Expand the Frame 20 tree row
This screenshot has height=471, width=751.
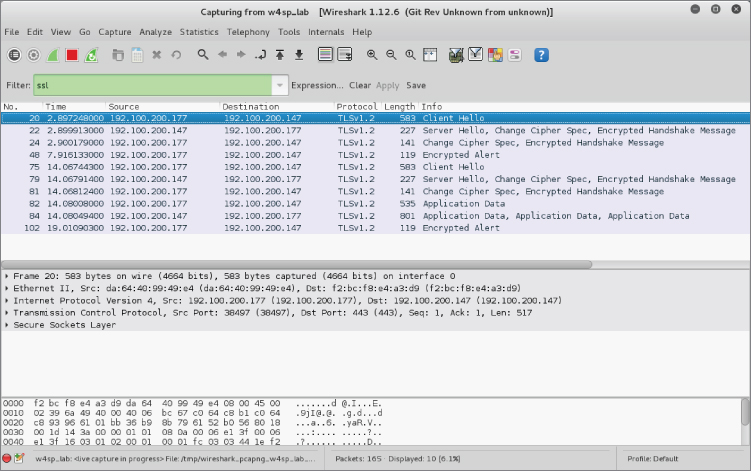tap(7, 276)
